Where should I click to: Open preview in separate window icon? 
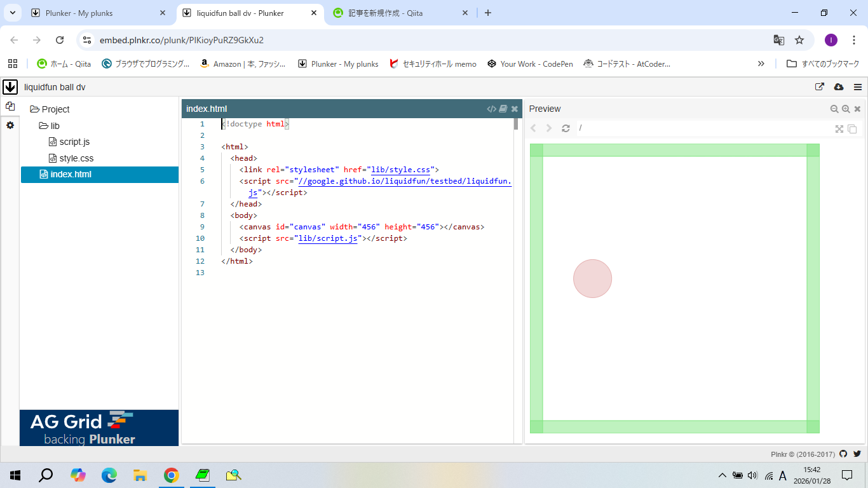tap(852, 129)
